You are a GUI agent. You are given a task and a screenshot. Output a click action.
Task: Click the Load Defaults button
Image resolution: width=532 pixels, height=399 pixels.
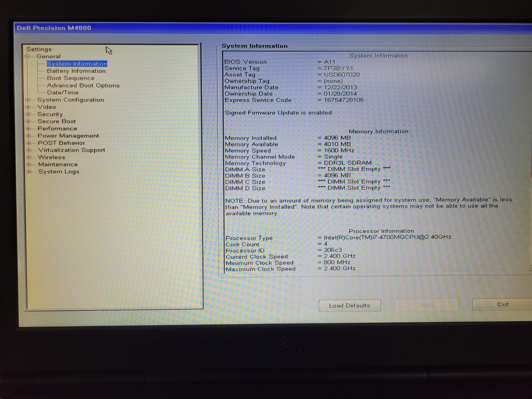(349, 306)
